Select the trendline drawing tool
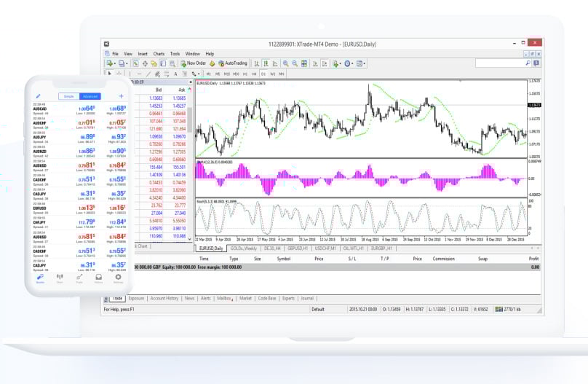 (148, 74)
